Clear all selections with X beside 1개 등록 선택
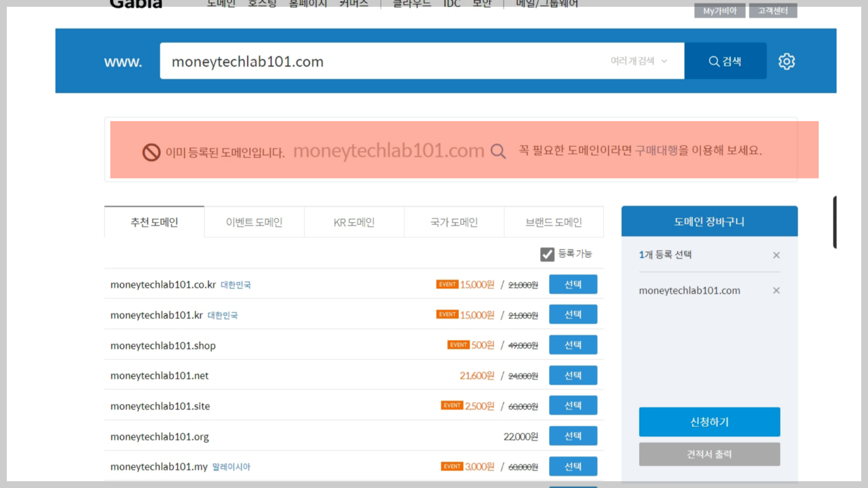 pyautogui.click(x=776, y=255)
